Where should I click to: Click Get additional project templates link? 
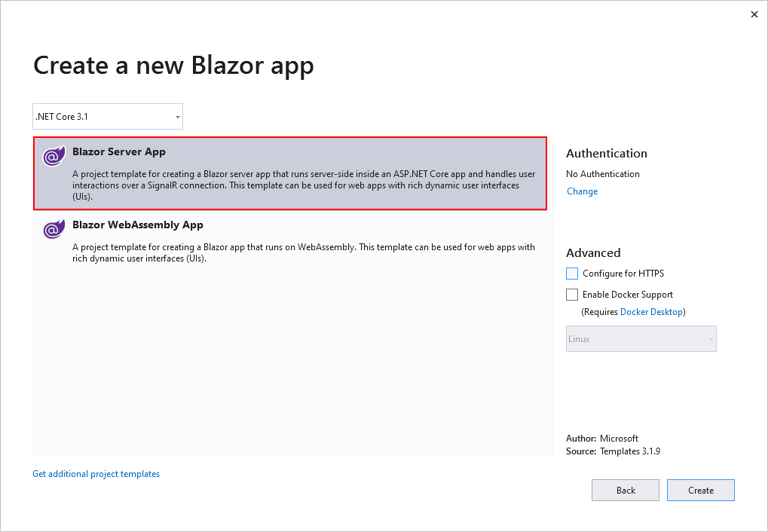pos(96,474)
